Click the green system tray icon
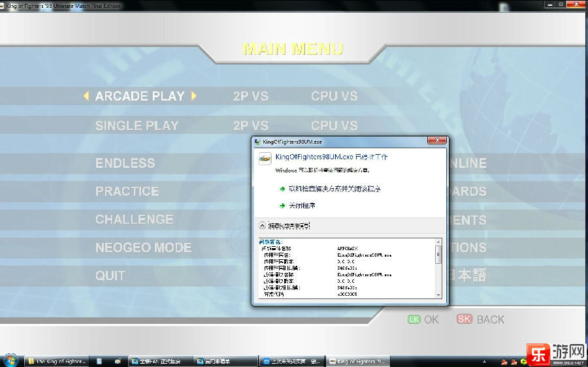The height and width of the screenshot is (367, 588). click(x=523, y=362)
